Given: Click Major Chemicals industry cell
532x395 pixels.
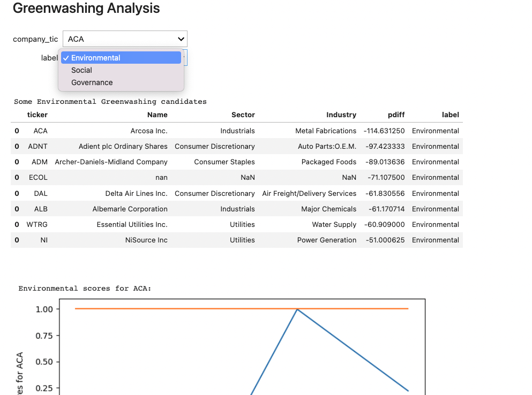Looking at the screenshot, I should [x=329, y=209].
